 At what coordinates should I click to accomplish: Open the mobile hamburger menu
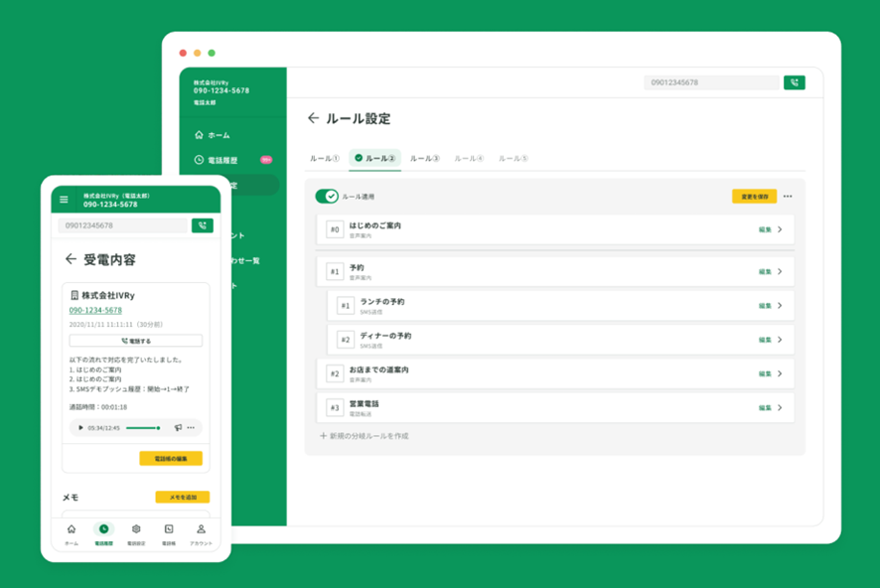(x=65, y=200)
